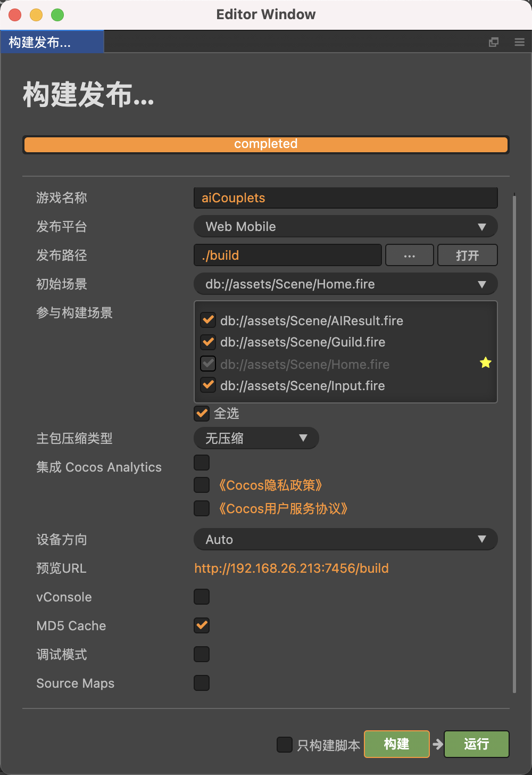
Task: Open the Auto device orientation dropdown
Action: tap(345, 539)
